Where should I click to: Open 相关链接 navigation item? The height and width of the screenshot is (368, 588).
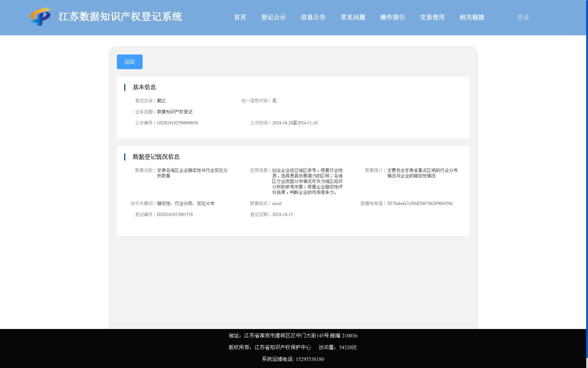[472, 17]
